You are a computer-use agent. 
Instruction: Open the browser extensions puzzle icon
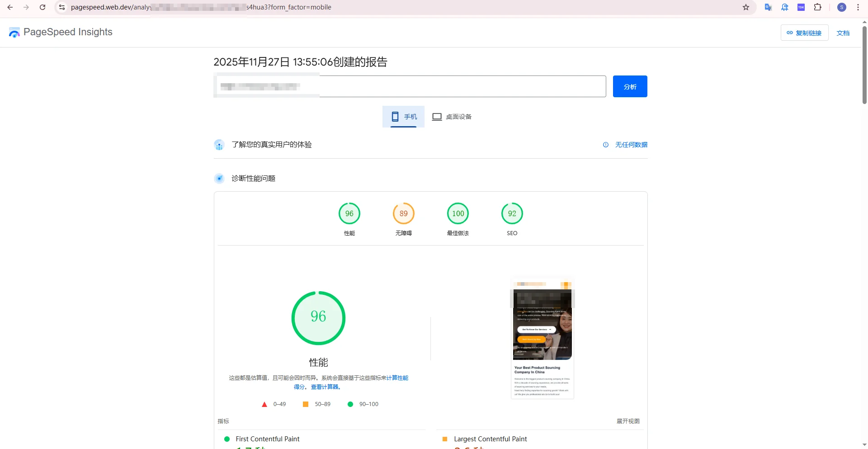(x=818, y=7)
